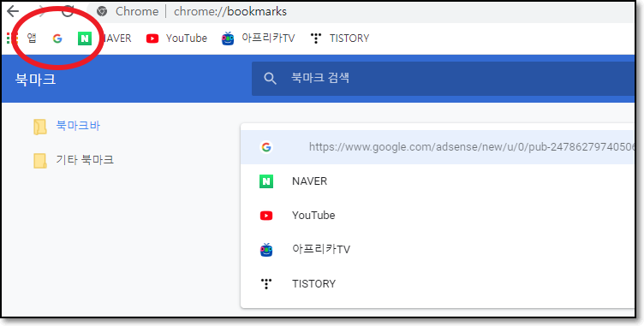Open the NAVER bookmark in bookmarks bar
This screenshot has height=326, width=644.
tap(104, 39)
